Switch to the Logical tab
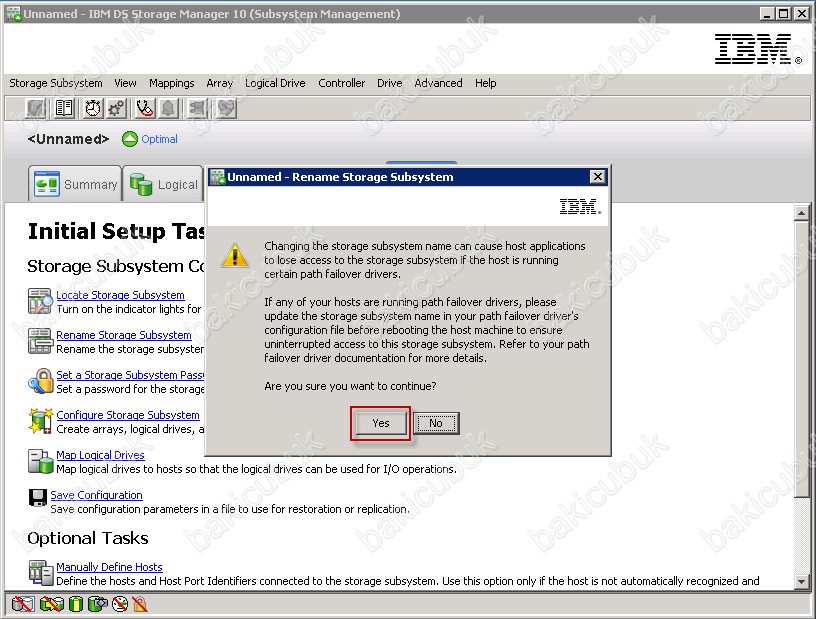The width and height of the screenshot is (816, 619). click(x=163, y=184)
